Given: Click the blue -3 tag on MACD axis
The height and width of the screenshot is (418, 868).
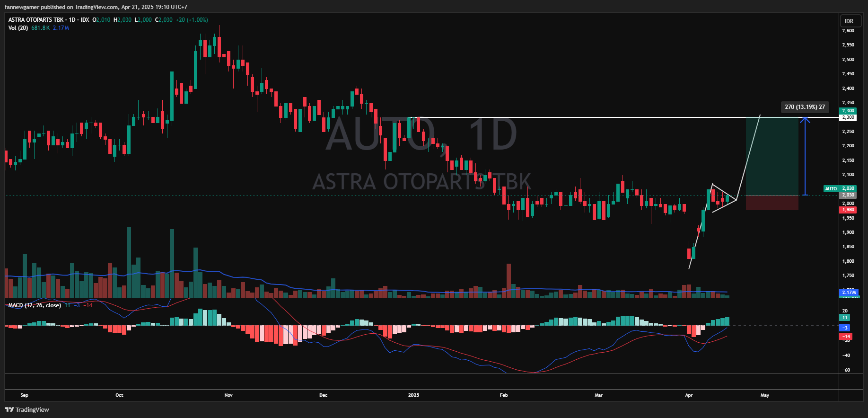Looking at the screenshot, I should pos(845,328).
